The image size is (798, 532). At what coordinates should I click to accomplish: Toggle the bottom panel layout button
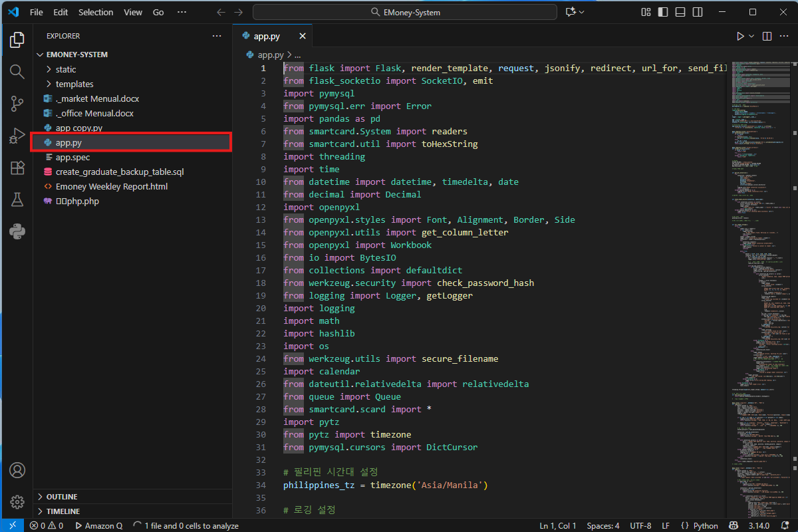tap(680, 12)
